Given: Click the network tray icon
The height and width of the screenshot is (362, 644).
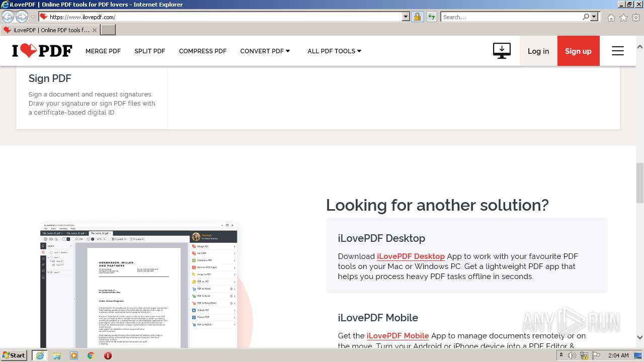Looking at the screenshot, I should coord(584,355).
